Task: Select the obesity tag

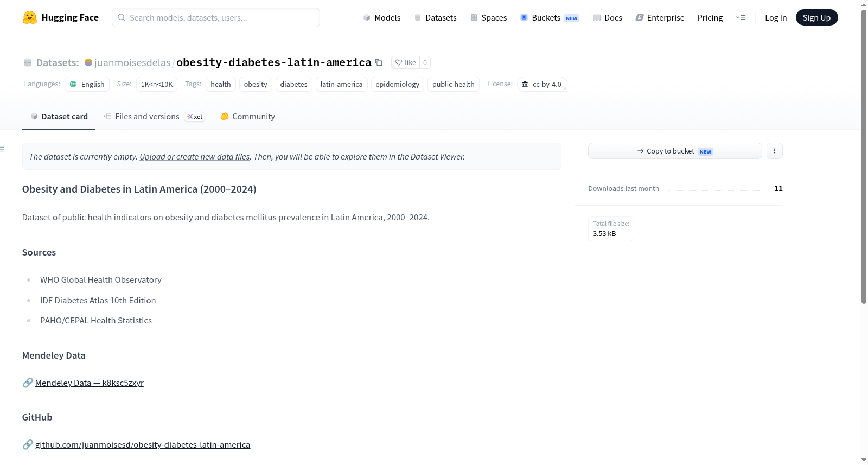Action: (x=256, y=84)
